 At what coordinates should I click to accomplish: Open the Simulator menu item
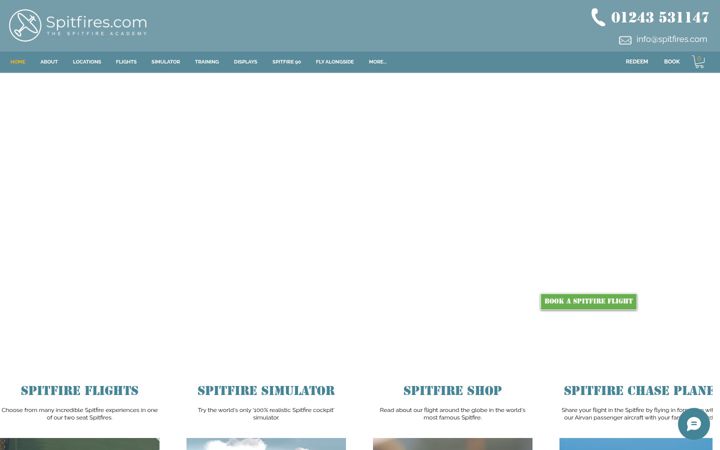[x=166, y=62]
